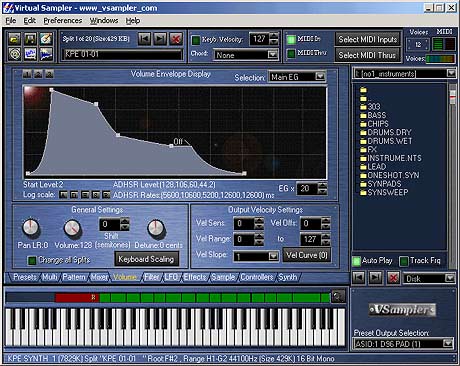The height and width of the screenshot is (366, 460).
Task: Click the floppy disk save icon
Action: coord(30,39)
